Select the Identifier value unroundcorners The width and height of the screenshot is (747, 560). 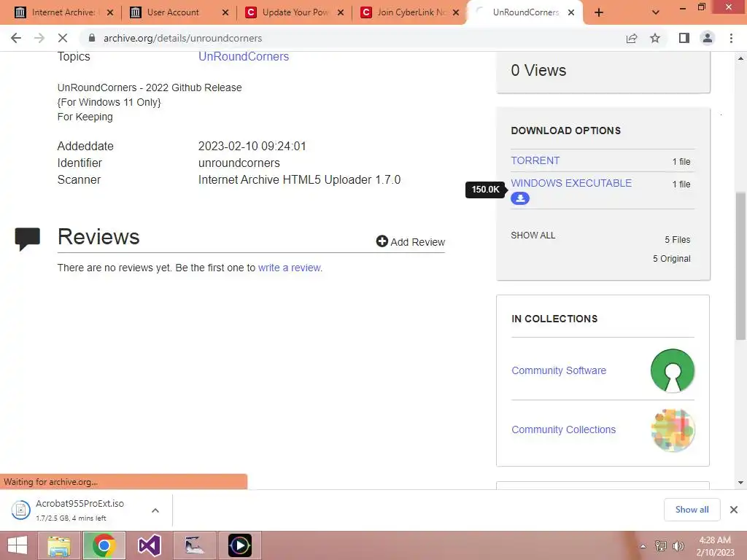coord(239,163)
